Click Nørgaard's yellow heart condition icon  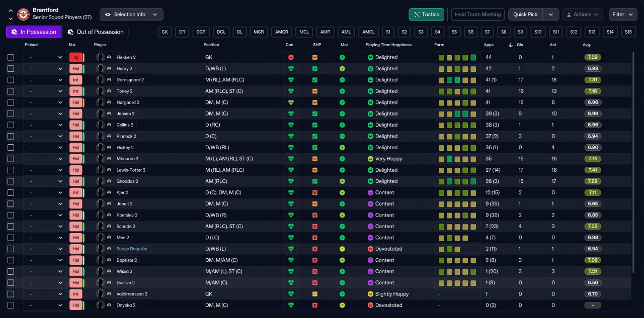click(290, 102)
